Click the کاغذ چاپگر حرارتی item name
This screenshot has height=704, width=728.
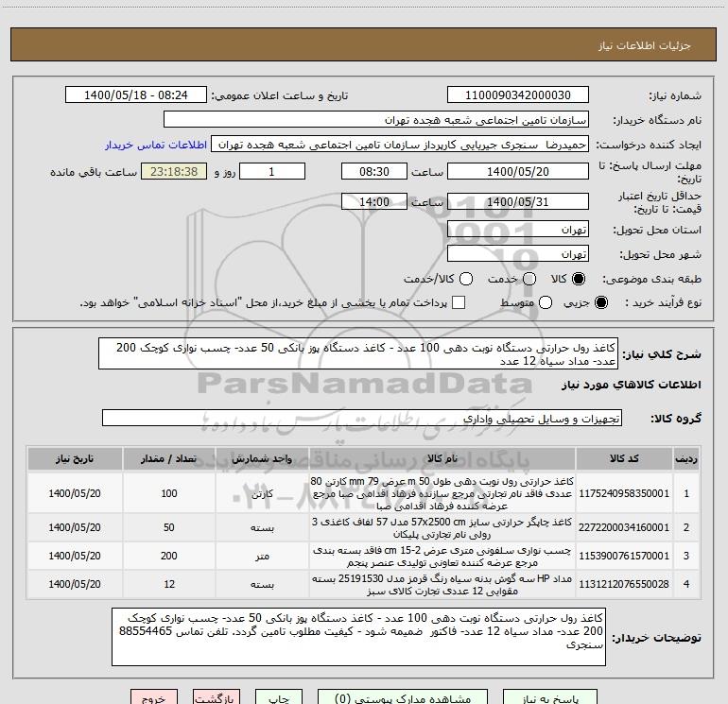coord(442,527)
